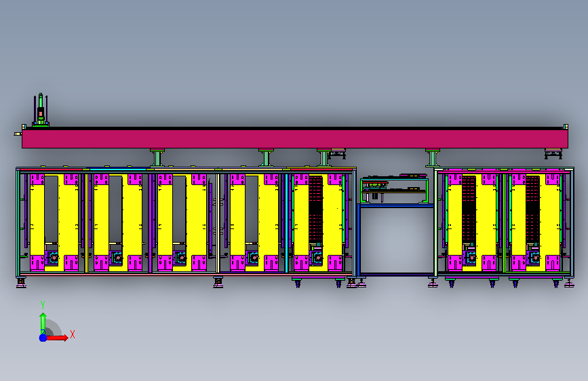
Task: Select the vertical cylinder unit atop the beam's left end
Action: 41,110
